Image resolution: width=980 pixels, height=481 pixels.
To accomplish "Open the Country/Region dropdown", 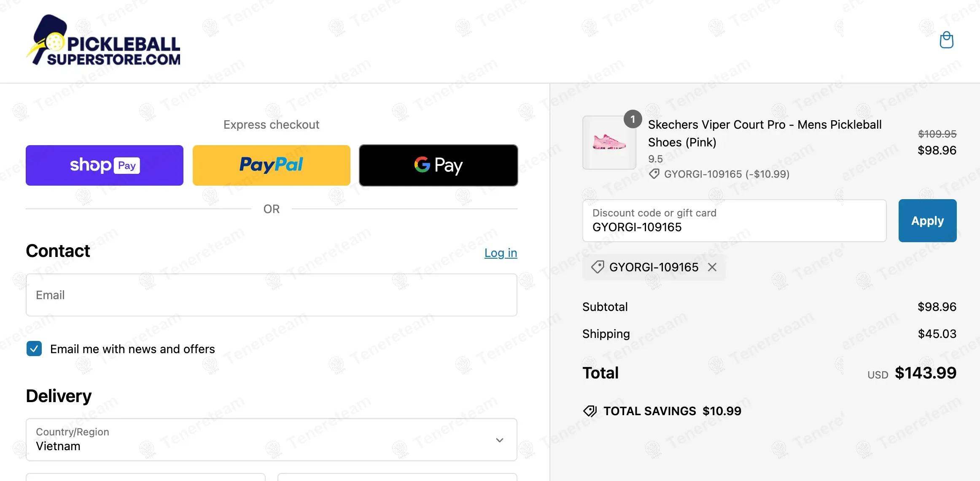I will (271, 440).
